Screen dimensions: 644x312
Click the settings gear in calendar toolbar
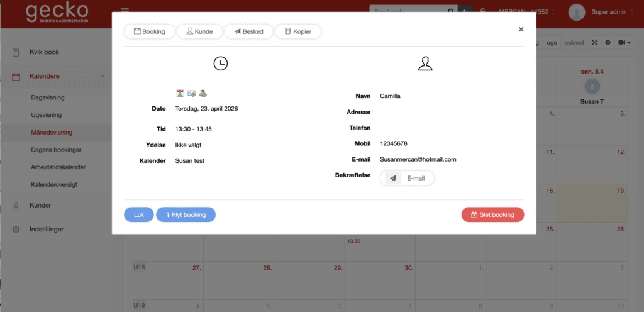pos(608,43)
